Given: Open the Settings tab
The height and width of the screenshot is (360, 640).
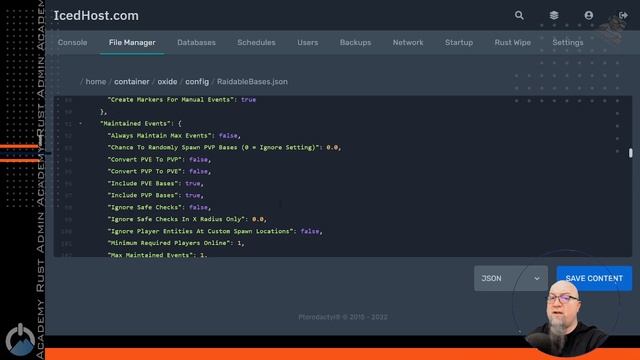Looking at the screenshot, I should [568, 42].
